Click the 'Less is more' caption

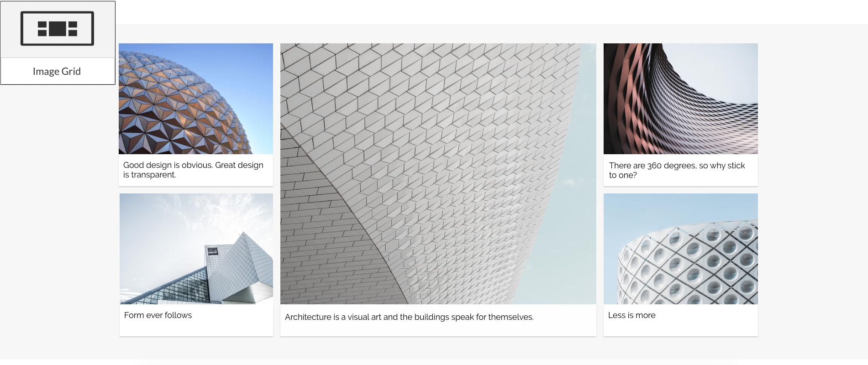click(631, 315)
